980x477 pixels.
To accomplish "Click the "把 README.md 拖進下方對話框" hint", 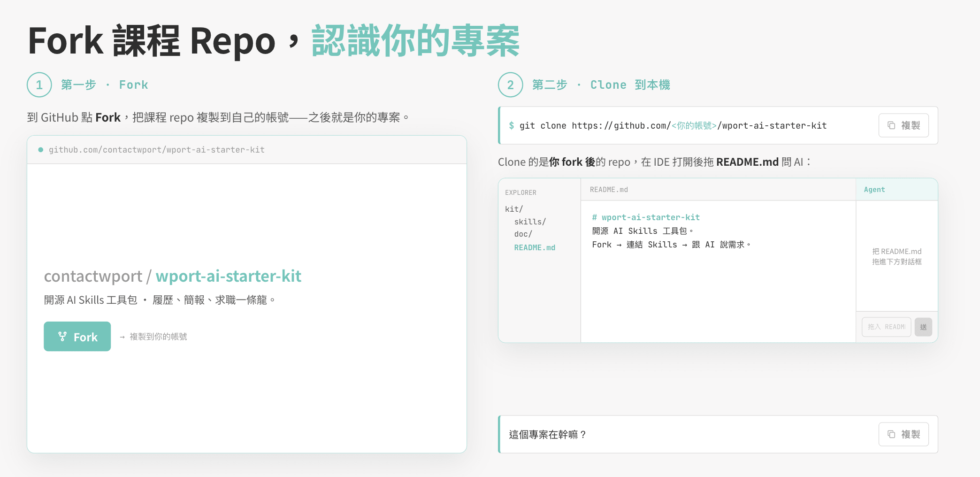I will pyautogui.click(x=897, y=256).
